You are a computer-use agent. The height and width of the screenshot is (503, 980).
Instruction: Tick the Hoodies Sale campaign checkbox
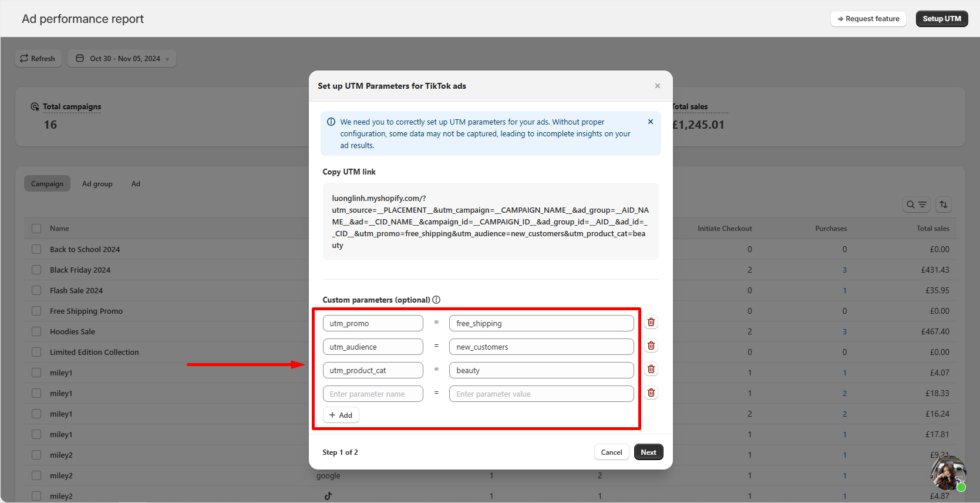[x=36, y=331]
